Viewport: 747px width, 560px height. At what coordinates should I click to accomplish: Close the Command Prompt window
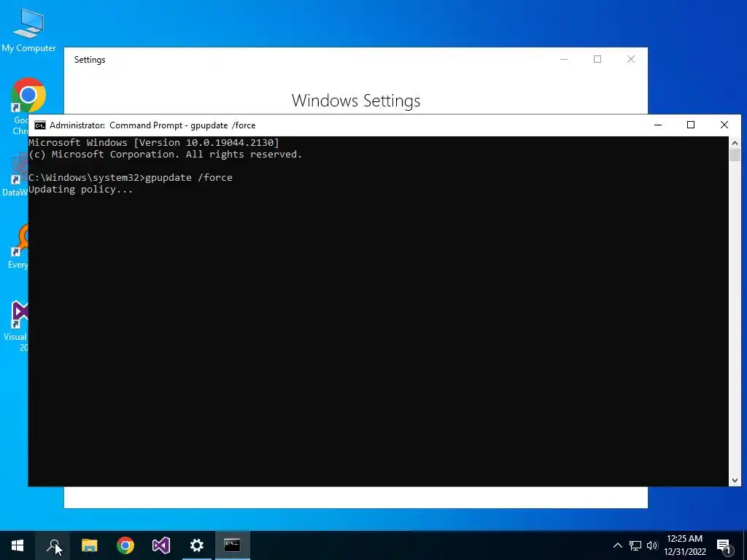tap(724, 125)
